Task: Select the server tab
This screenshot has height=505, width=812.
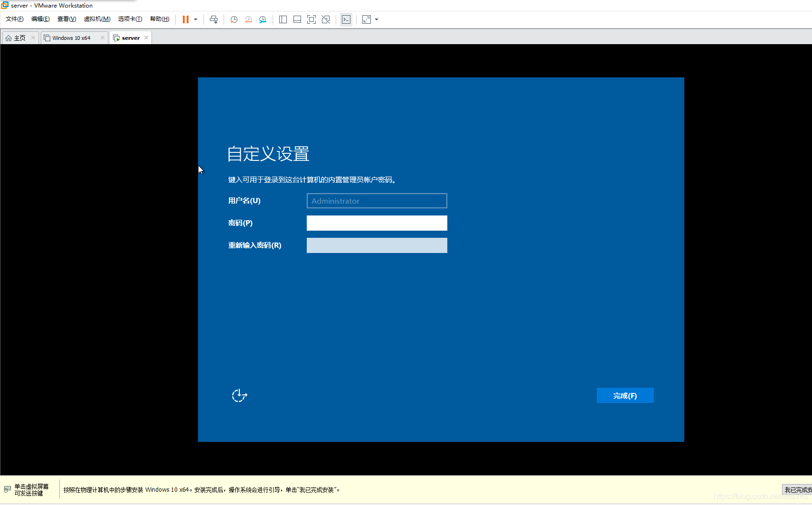Action: [131, 38]
